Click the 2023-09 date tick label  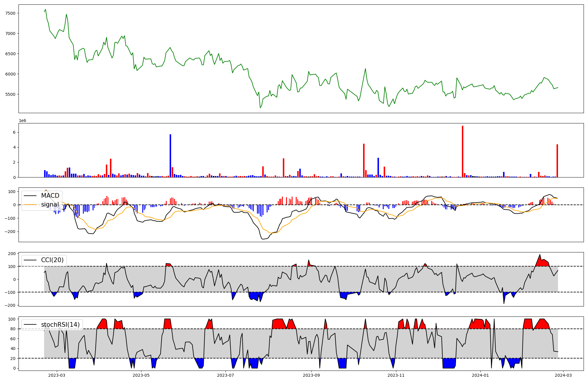pyautogui.click(x=311, y=375)
